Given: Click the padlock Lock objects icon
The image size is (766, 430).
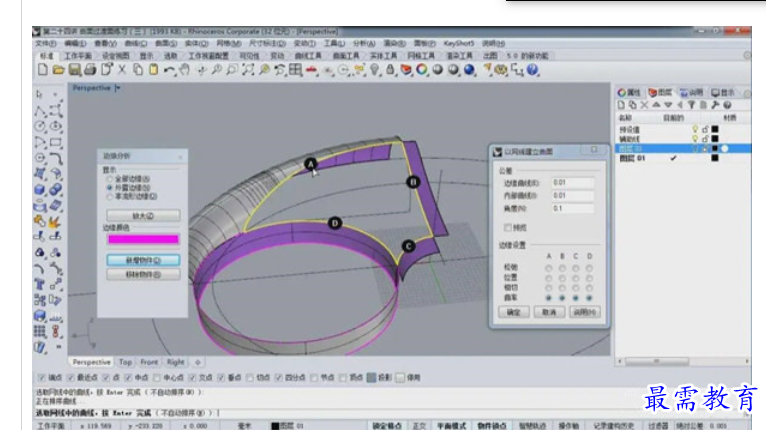Looking at the screenshot, I should 390,70.
